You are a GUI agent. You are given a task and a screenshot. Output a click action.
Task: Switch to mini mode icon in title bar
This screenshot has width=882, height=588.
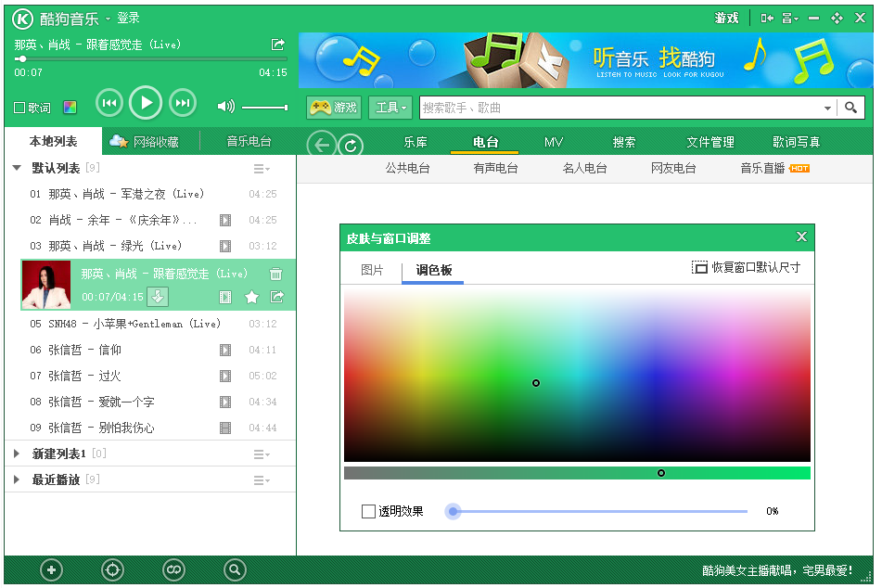767,19
